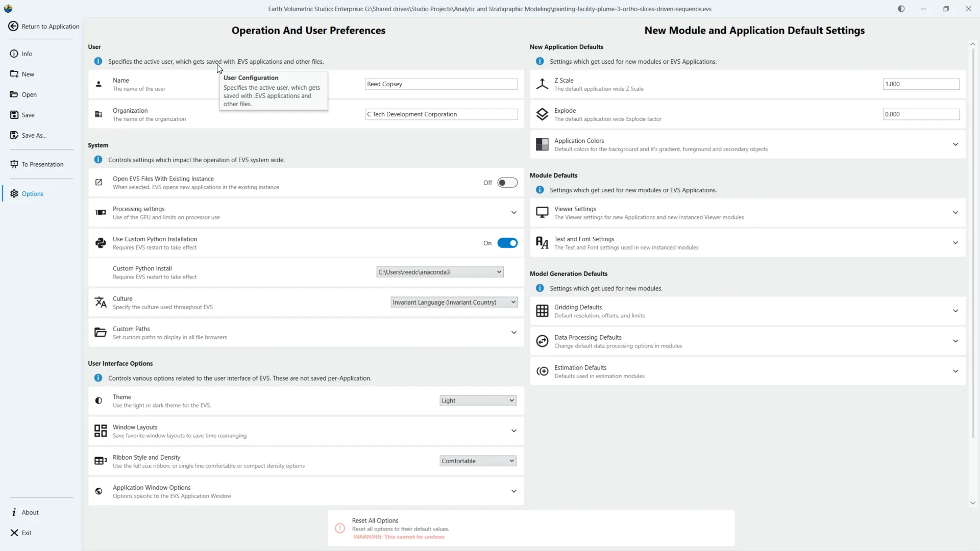The height and width of the screenshot is (551, 980).
Task: Click the Explode layers icon
Action: click(x=542, y=114)
